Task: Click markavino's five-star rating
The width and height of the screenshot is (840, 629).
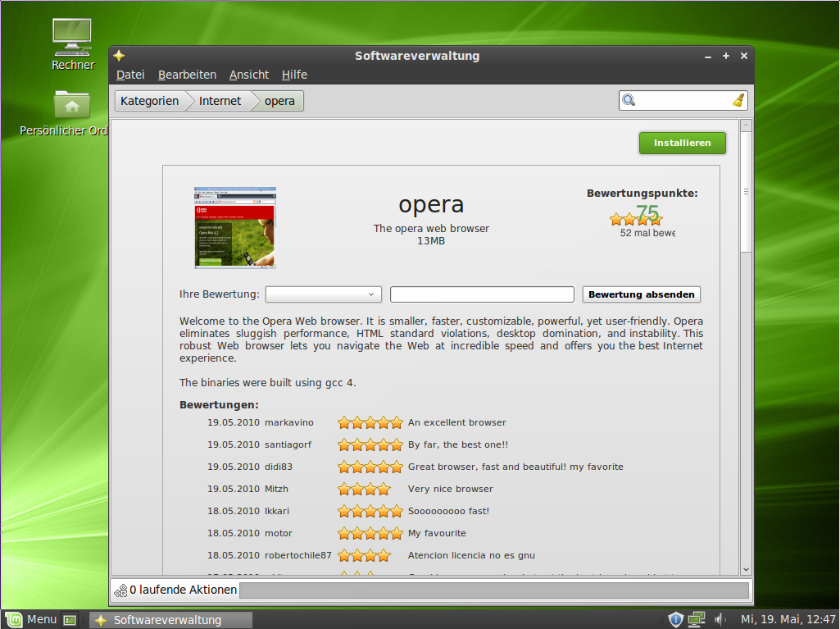Action: point(370,423)
